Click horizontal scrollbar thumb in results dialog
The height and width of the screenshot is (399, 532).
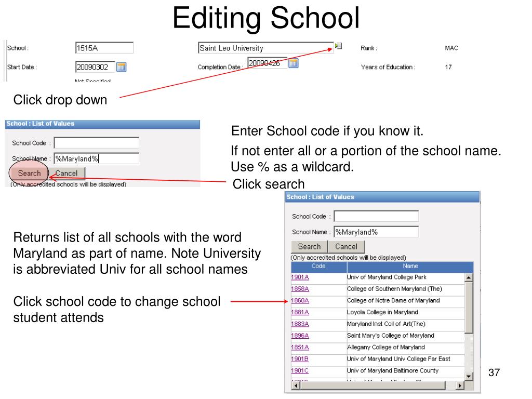(x=373, y=385)
